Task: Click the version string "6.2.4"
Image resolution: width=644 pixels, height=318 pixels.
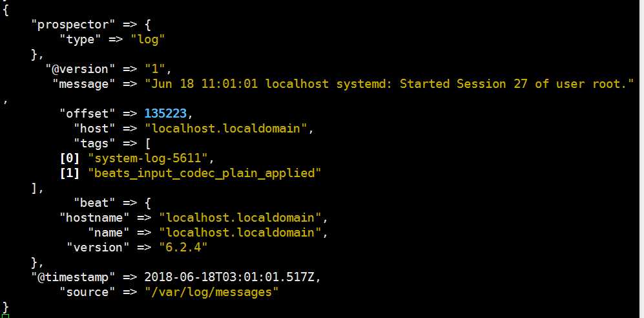Action: coord(183,248)
